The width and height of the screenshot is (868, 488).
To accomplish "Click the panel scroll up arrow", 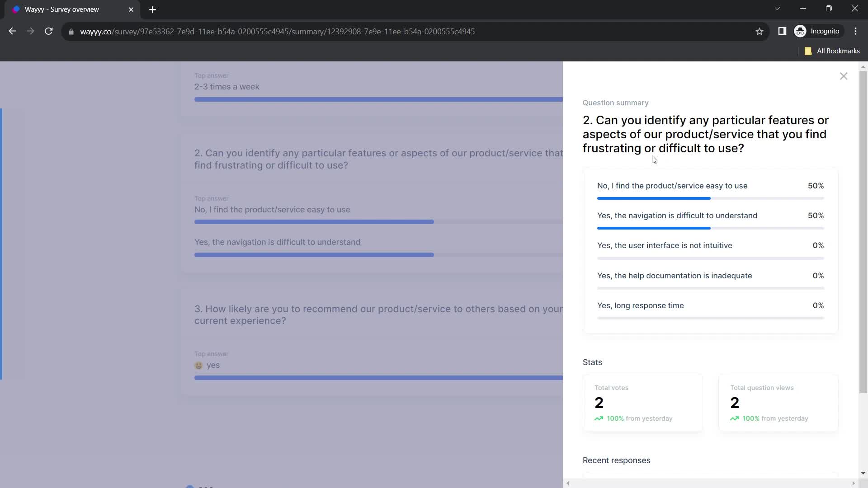I will pos(863,66).
